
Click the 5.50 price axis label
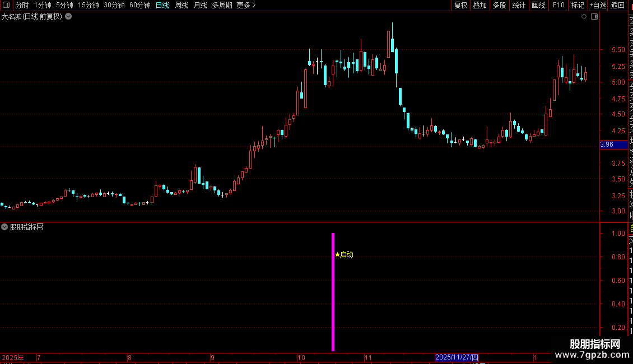pos(618,50)
